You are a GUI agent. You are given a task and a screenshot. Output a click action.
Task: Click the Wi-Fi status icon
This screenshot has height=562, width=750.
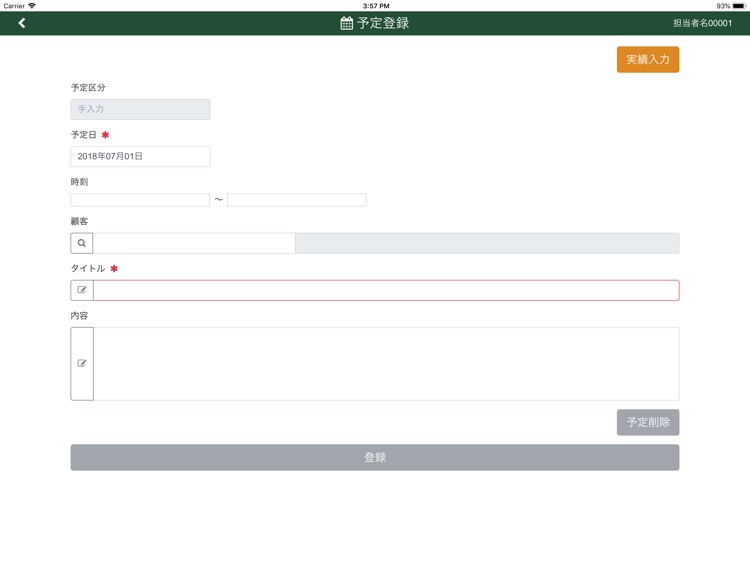[32, 6]
